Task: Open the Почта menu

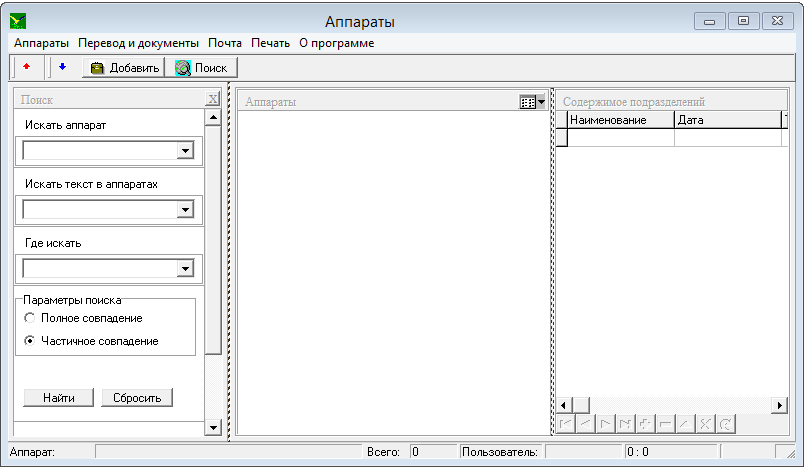Action: click(225, 43)
